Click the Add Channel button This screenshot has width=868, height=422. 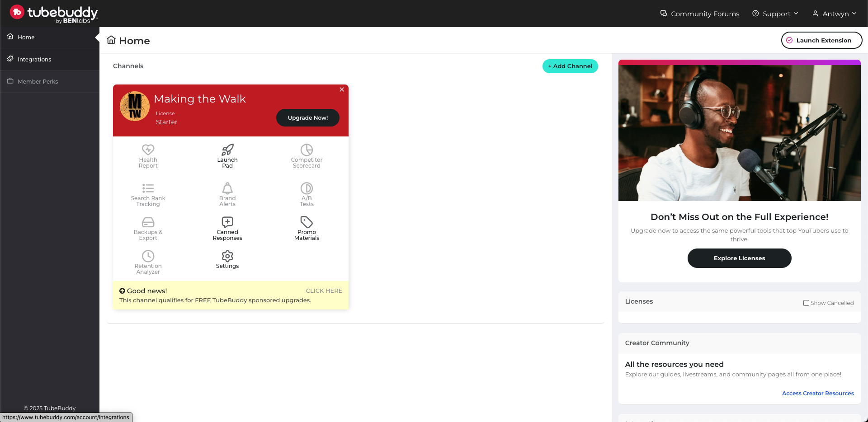[x=570, y=66]
